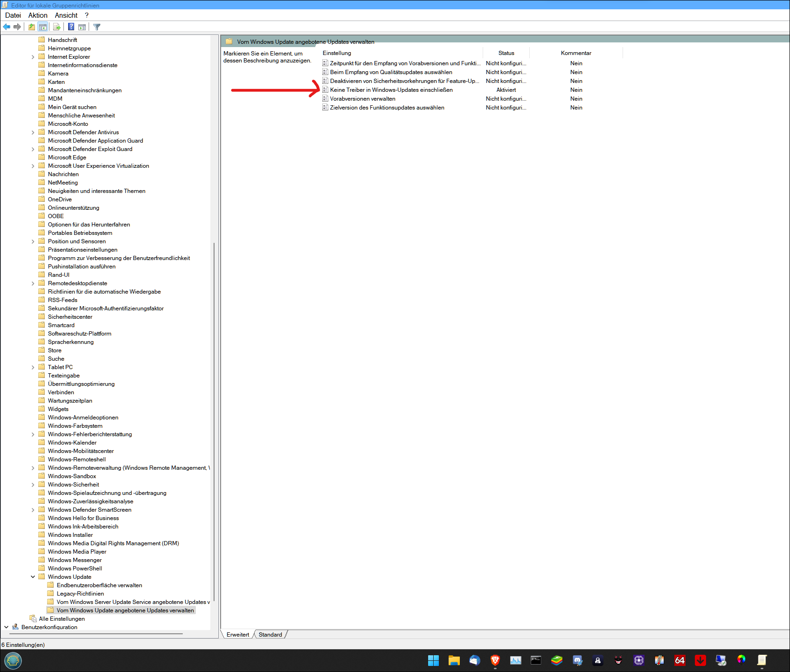Click the 'Alle Einstellungen' node icon
The width and height of the screenshot is (790, 672).
click(33, 619)
